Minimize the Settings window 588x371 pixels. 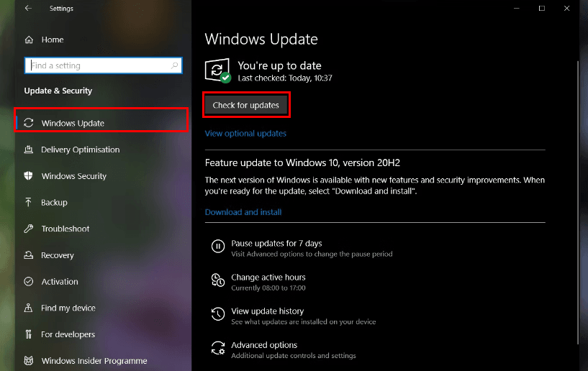[516, 8]
